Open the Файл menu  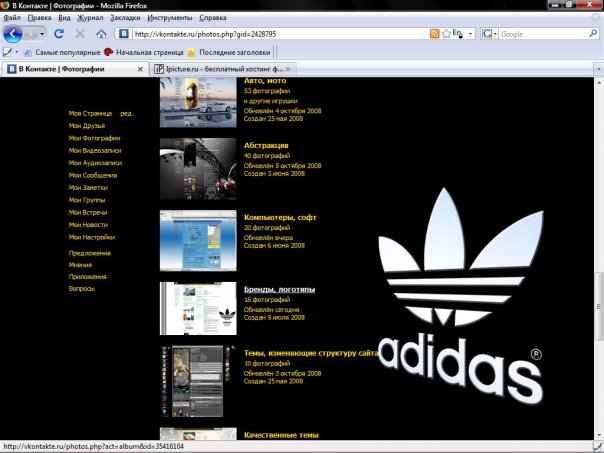point(12,18)
